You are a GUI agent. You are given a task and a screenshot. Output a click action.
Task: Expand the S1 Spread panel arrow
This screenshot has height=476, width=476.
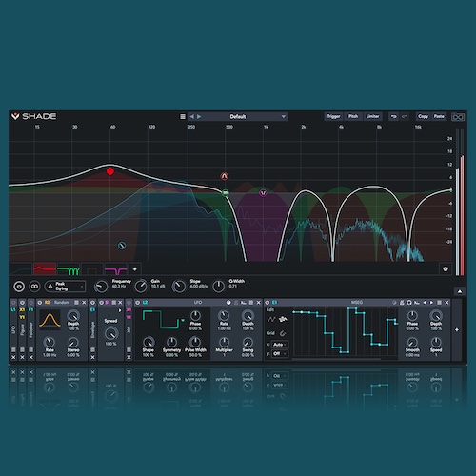point(120,310)
